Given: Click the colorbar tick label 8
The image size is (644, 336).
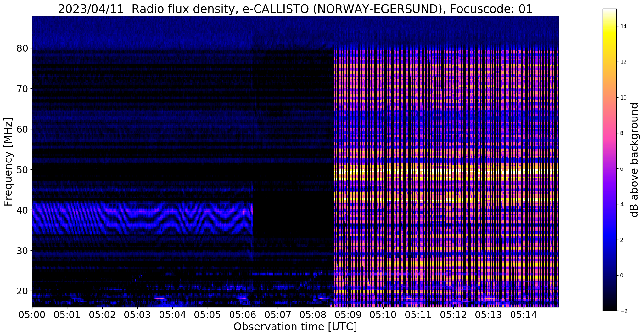Looking at the screenshot, I should (x=621, y=133).
